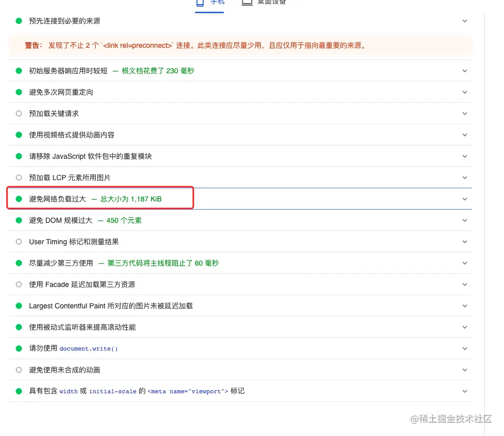Click green indicator next to 尽量减少第三方使用

tap(19, 263)
